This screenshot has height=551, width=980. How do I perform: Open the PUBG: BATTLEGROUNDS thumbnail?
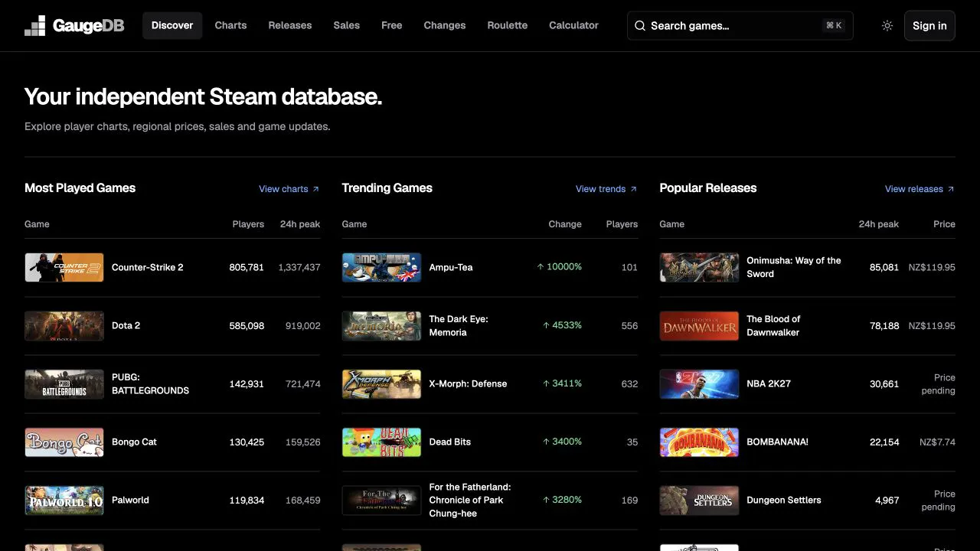(64, 383)
